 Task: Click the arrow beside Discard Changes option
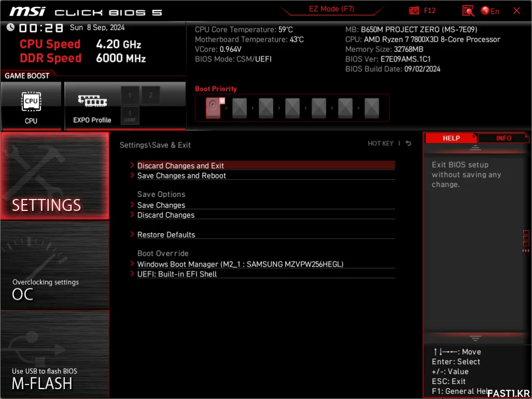point(132,215)
